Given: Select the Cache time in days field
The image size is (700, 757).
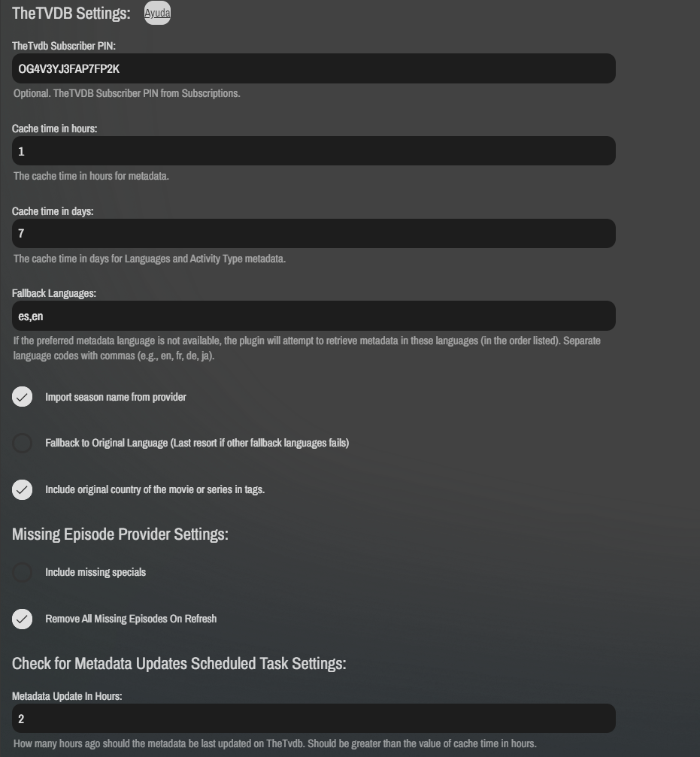Looking at the screenshot, I should click(x=314, y=234).
